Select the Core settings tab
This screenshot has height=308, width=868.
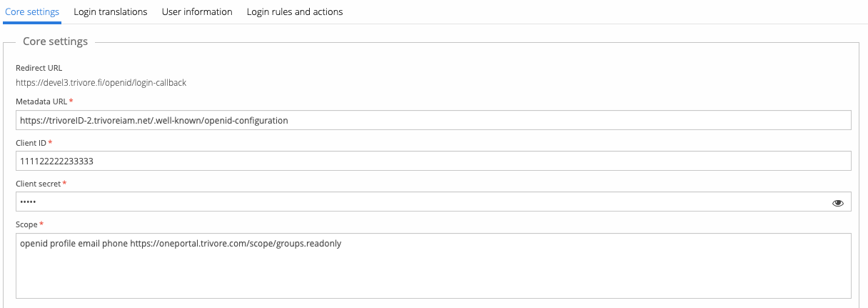tap(32, 12)
